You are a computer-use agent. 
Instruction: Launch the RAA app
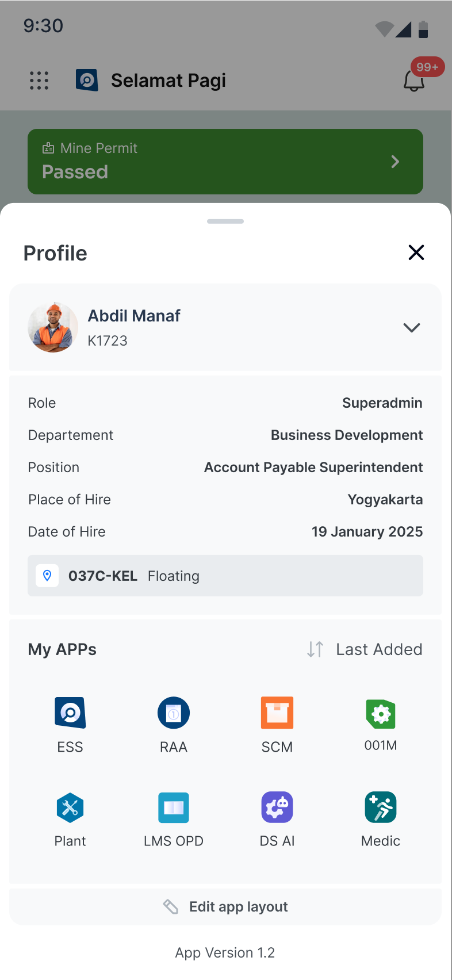point(174,713)
